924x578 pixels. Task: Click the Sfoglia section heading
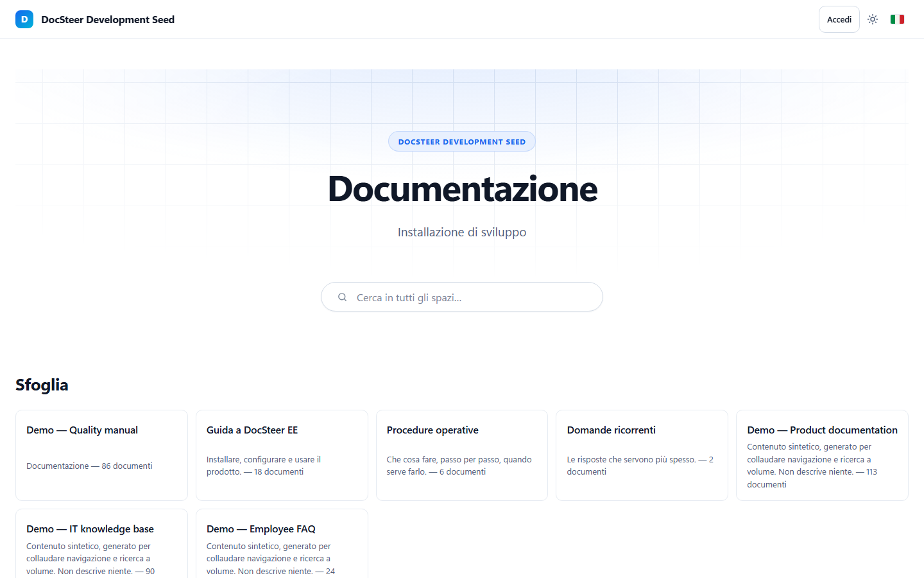(x=42, y=385)
